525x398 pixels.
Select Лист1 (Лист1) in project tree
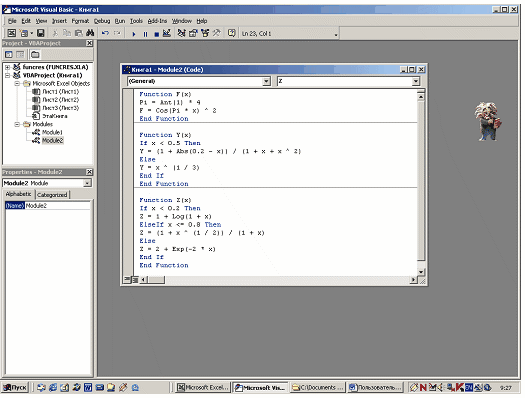pos(61,92)
